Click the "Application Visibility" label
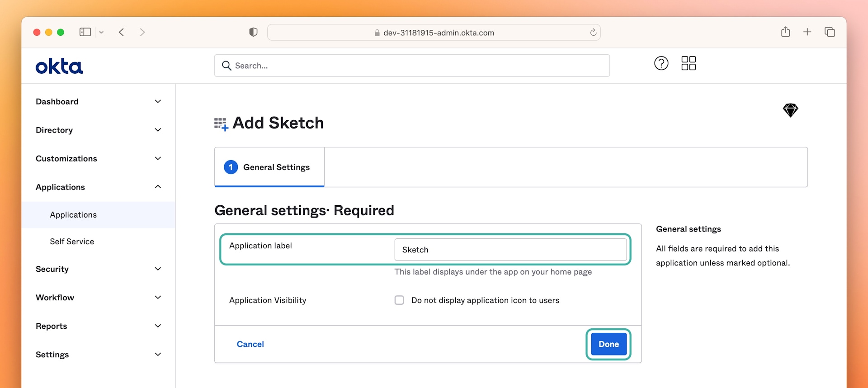 (268, 300)
